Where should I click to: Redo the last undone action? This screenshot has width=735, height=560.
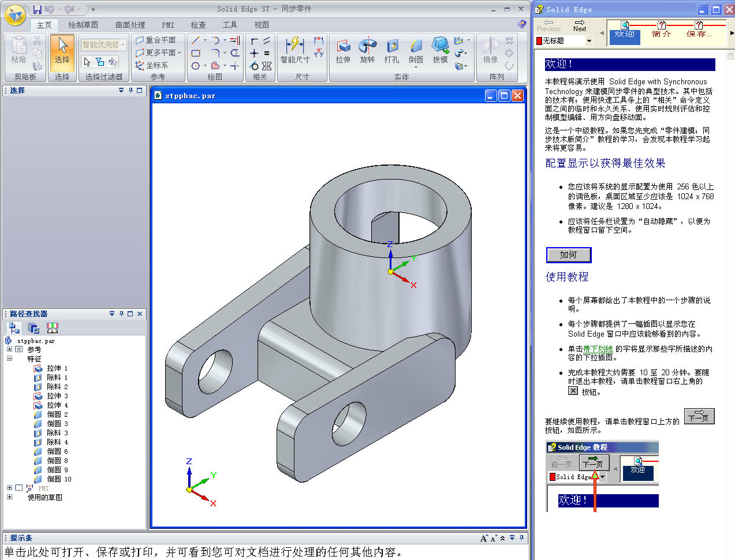click(69, 9)
